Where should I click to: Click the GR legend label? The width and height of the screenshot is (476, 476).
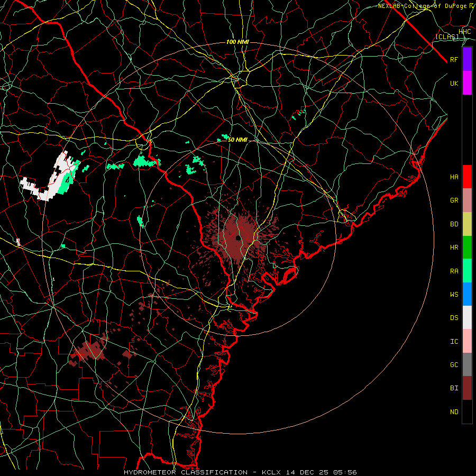(454, 200)
